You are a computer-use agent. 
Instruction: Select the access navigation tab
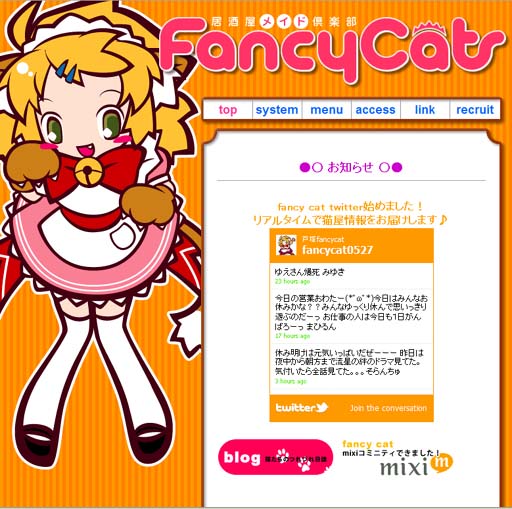[x=376, y=110]
